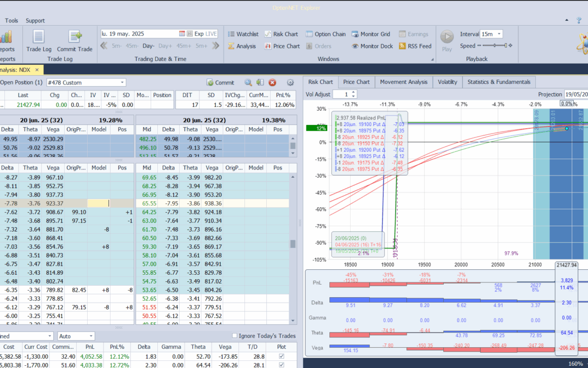The height and width of the screenshot is (368, 588).
Task: Click the magnifier search icon
Action: (x=248, y=82)
